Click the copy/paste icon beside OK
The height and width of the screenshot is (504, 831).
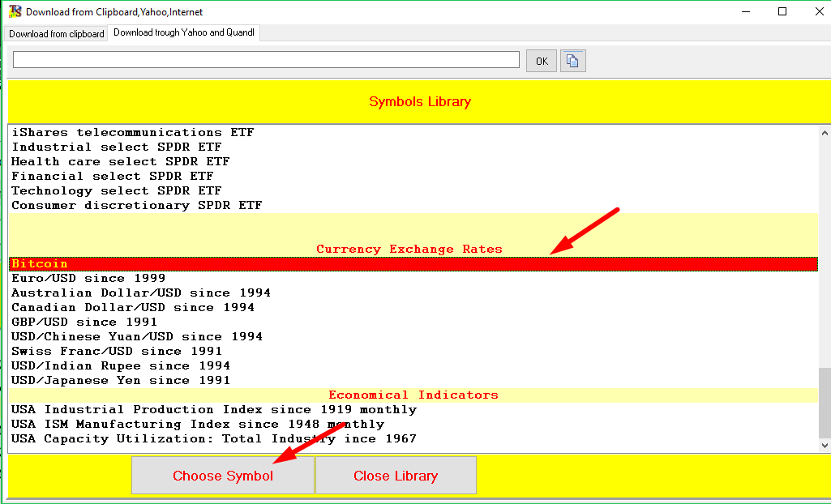click(x=572, y=61)
